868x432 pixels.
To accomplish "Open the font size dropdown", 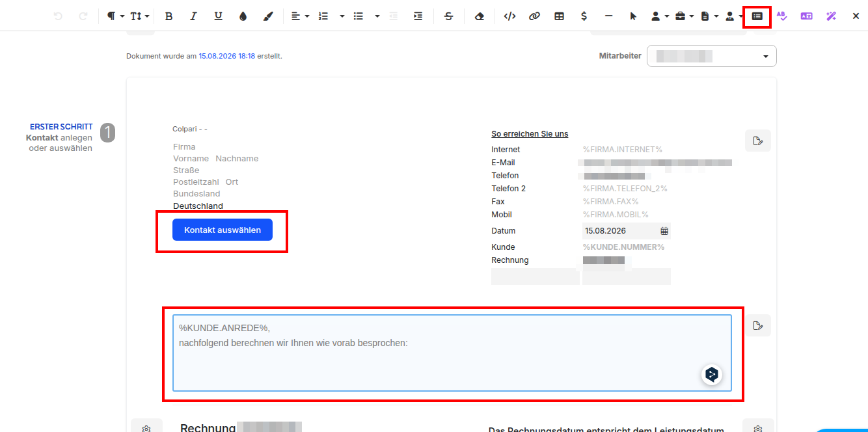I will [139, 16].
